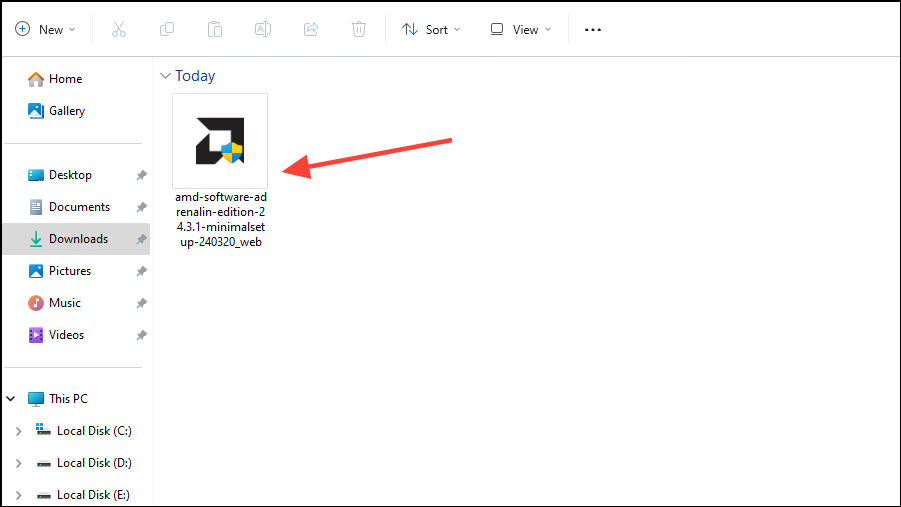Open the New item dropdown

point(45,29)
